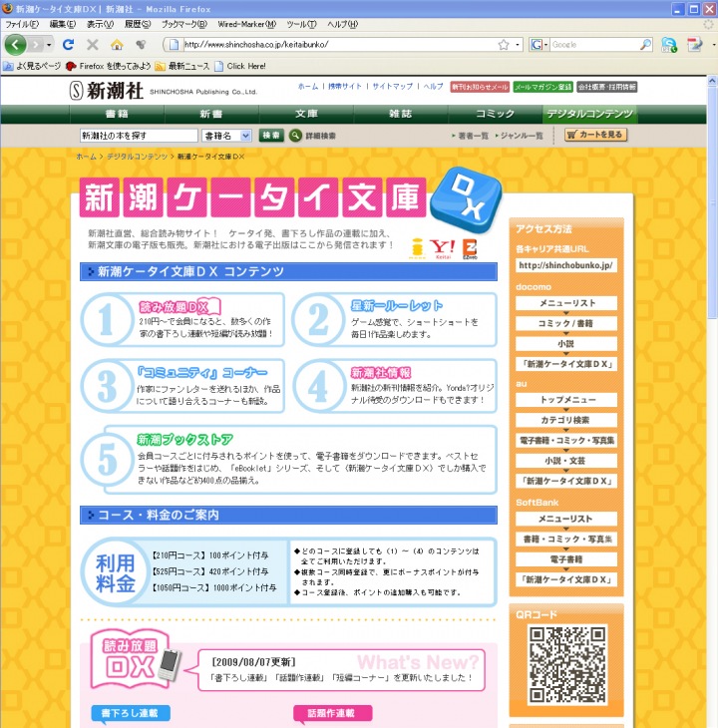Viewport: 718px width, 728px height.
Task: Select the 文庫 navigation tab
Action: [306, 114]
